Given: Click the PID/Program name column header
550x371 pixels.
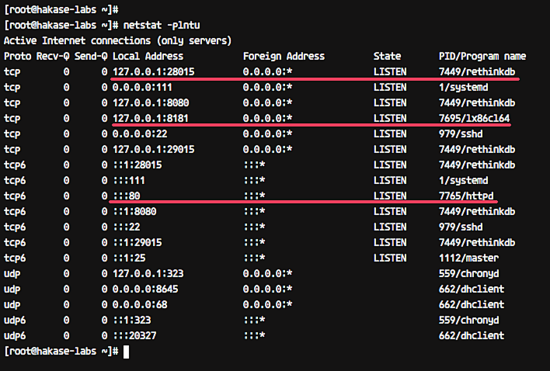Looking at the screenshot, I should [482, 56].
